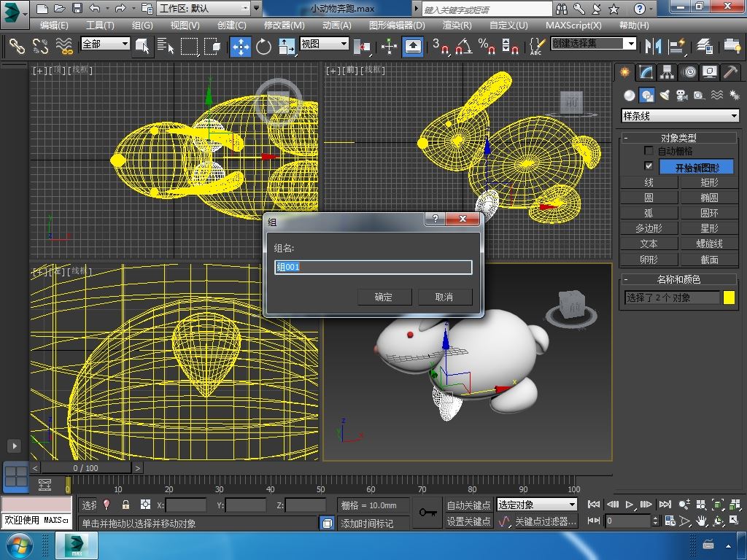
Task: Click the Align tool icon
Action: pyautogui.click(x=676, y=46)
